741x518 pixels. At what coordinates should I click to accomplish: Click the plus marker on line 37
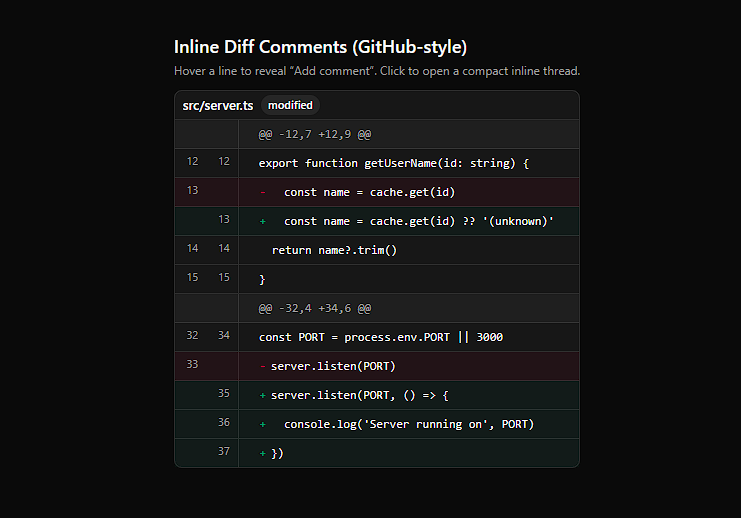click(263, 453)
